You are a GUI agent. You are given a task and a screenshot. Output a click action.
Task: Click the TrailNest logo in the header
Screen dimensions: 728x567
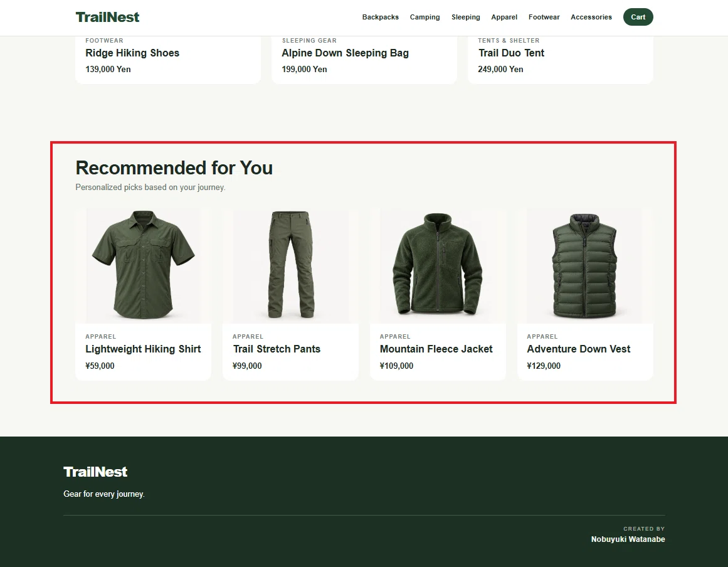click(x=107, y=17)
